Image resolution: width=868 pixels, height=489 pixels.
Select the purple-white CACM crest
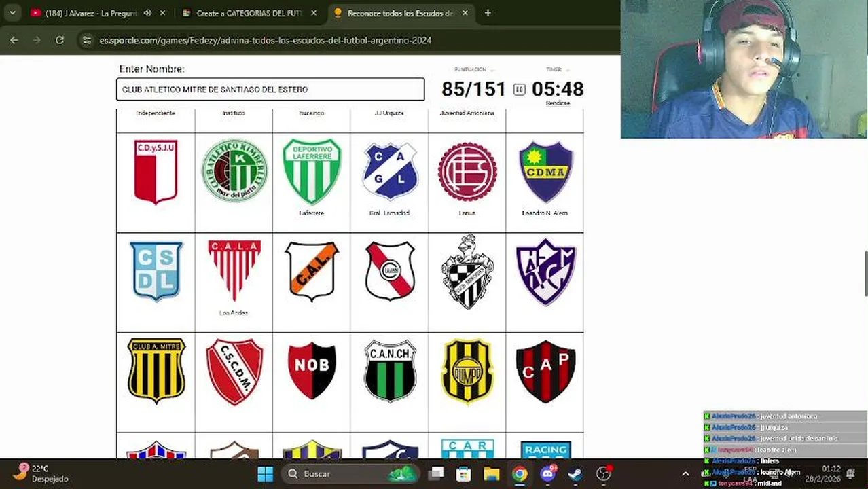click(x=545, y=271)
